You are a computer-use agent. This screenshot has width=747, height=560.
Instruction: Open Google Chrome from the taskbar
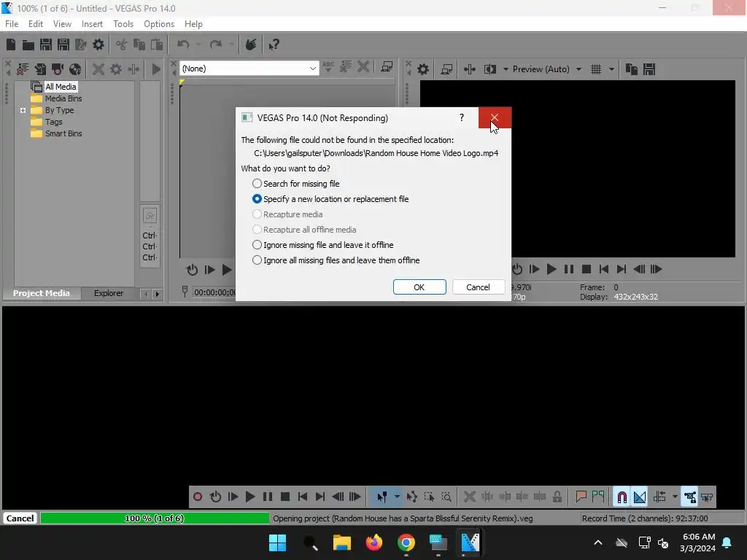pos(406,542)
